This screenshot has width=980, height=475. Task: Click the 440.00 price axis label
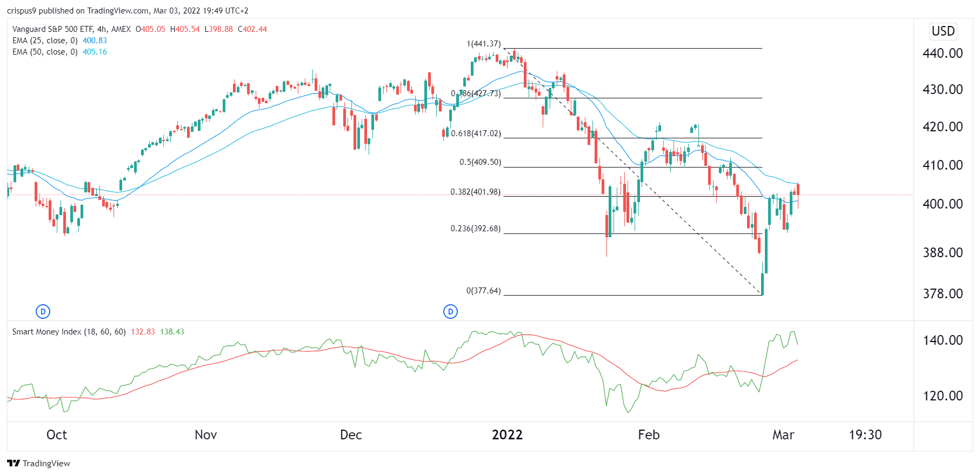point(943,53)
